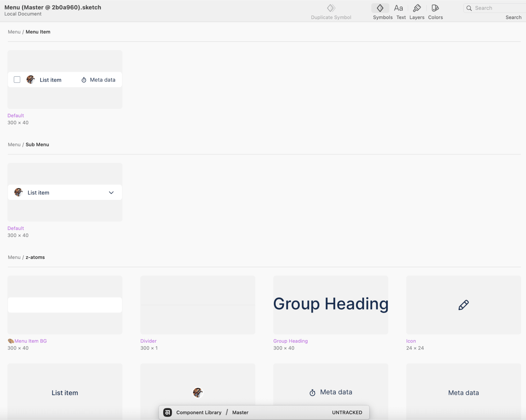The image size is (526, 420).
Task: Select the List item text symbol thumbnail
Action: [x=65, y=392]
